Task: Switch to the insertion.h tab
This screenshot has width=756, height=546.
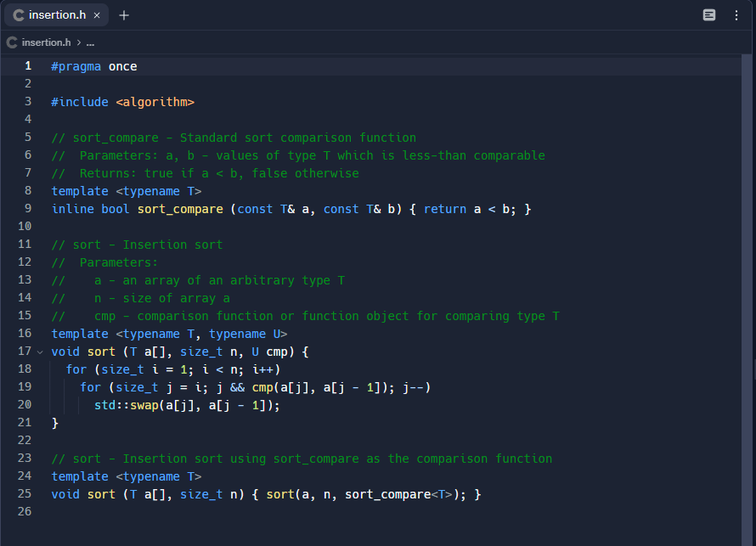Action: click(x=55, y=14)
